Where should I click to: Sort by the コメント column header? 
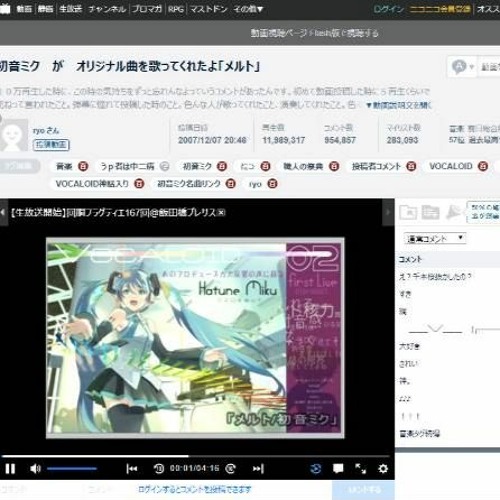[x=410, y=259]
